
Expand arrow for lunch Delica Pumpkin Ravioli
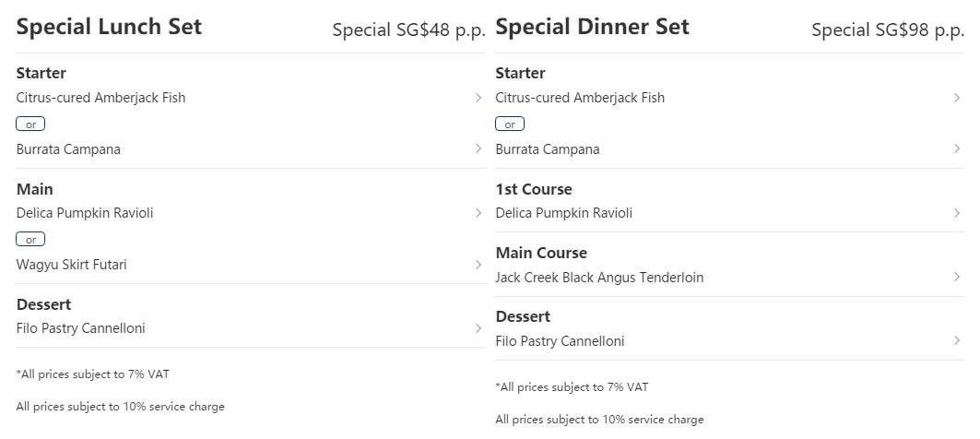click(x=478, y=213)
